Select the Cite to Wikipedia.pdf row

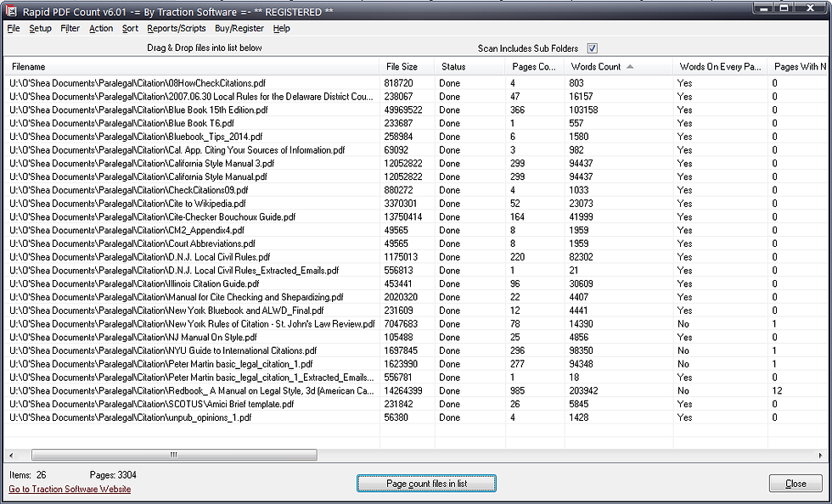click(x=415, y=204)
